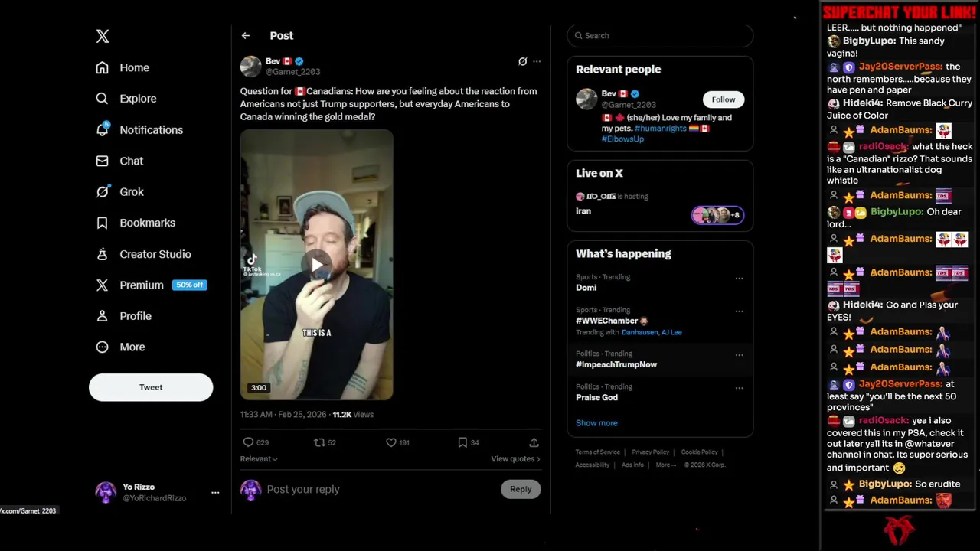
Task: Open the Notifications bell icon
Action: 103,129
